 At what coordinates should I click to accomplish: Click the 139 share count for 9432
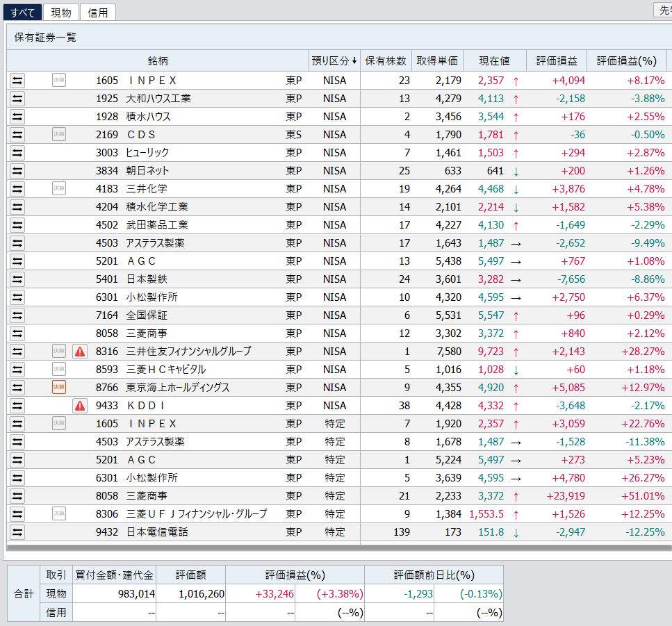pos(402,532)
